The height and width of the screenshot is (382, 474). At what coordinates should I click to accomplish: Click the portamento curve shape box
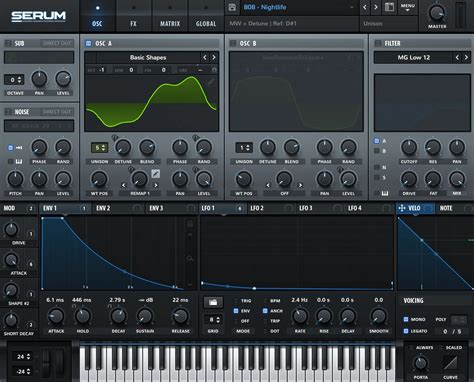pos(450,363)
